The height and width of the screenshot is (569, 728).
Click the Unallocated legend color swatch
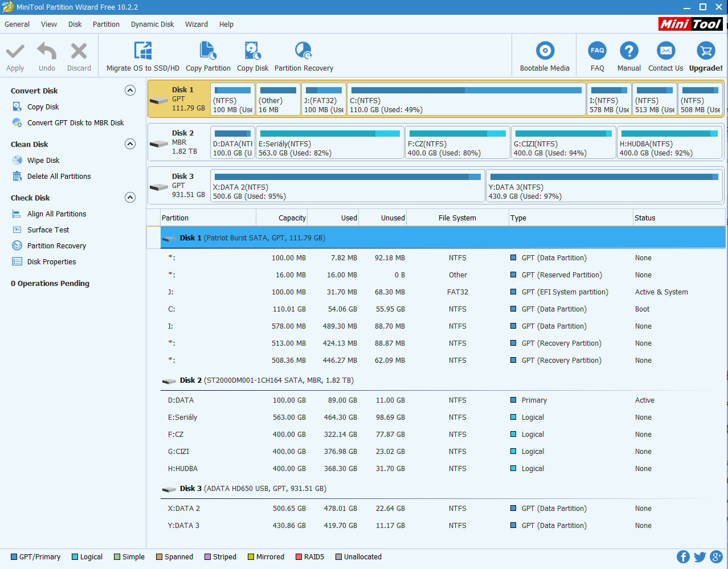pos(338,557)
